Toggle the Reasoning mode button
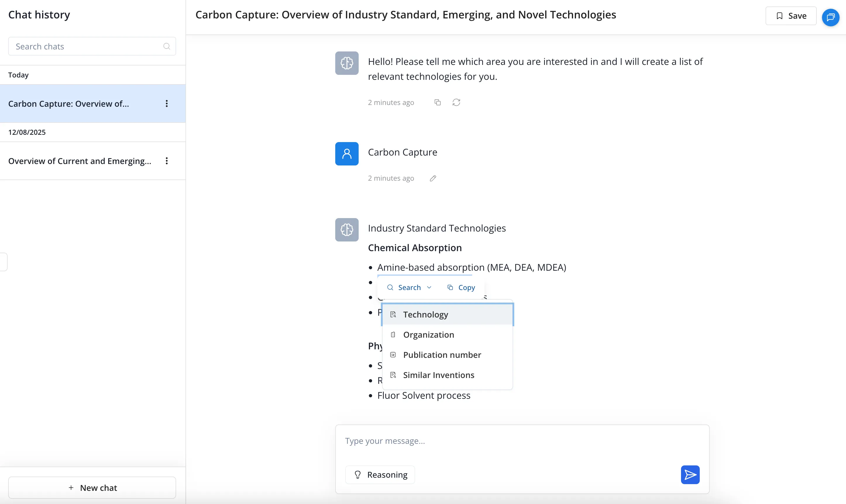Image resolution: width=846 pixels, height=504 pixels. point(380,474)
